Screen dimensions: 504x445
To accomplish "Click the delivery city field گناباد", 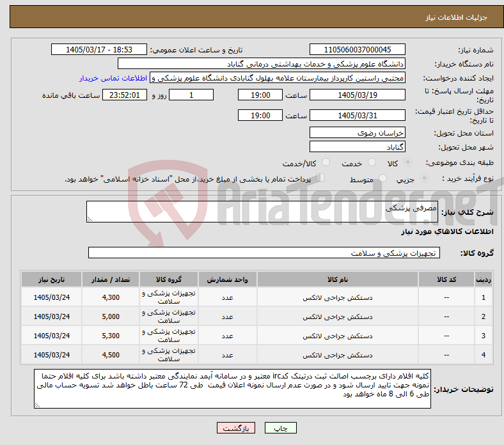I will pos(358,147).
